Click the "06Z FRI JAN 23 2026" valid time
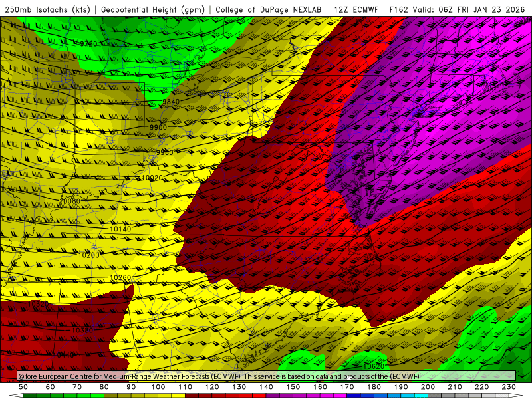532x399 pixels. (x=481, y=9)
